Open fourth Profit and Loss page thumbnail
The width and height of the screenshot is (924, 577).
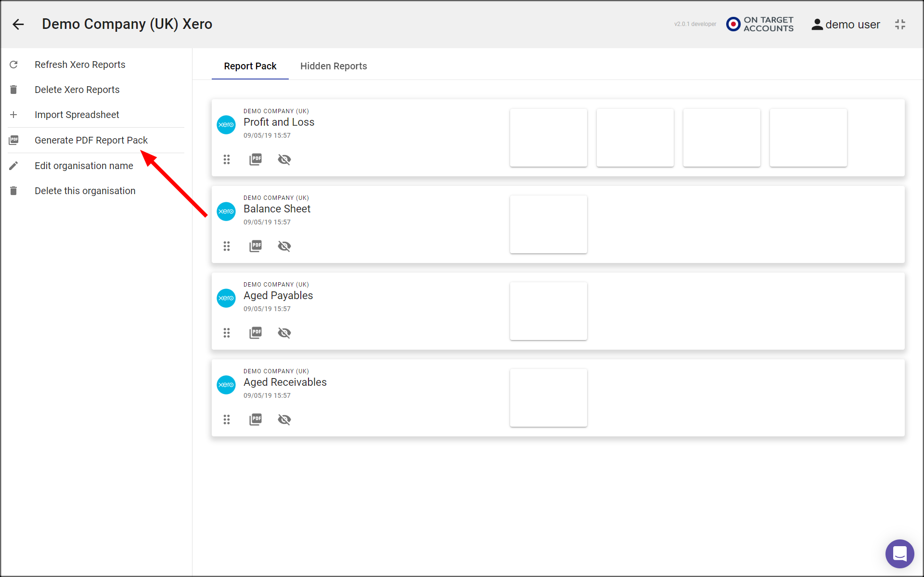[808, 138]
